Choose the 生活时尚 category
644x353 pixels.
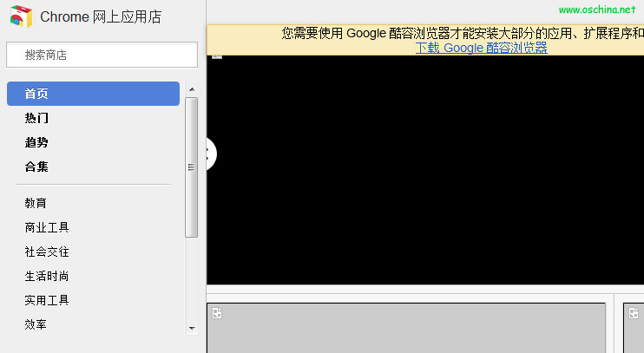(47, 276)
